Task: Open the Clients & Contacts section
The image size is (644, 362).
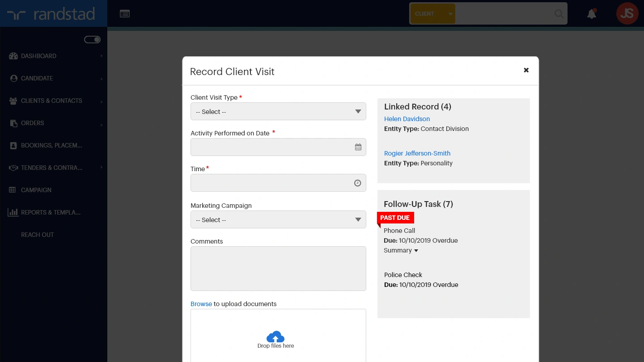Action: 51,101
